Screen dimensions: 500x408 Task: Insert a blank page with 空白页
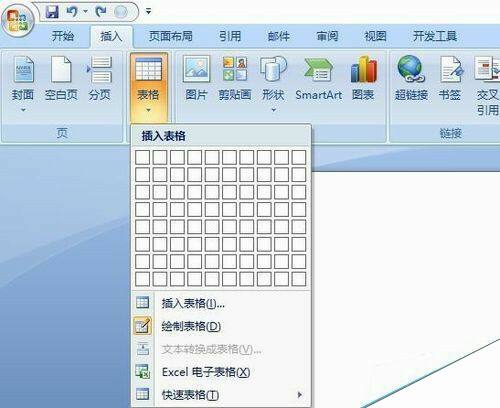(x=61, y=78)
